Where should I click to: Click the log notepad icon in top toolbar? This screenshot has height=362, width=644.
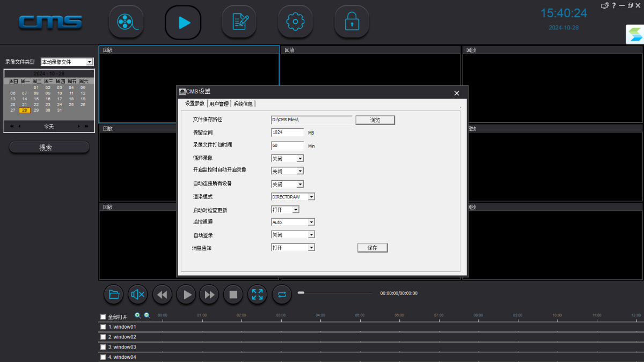point(239,22)
